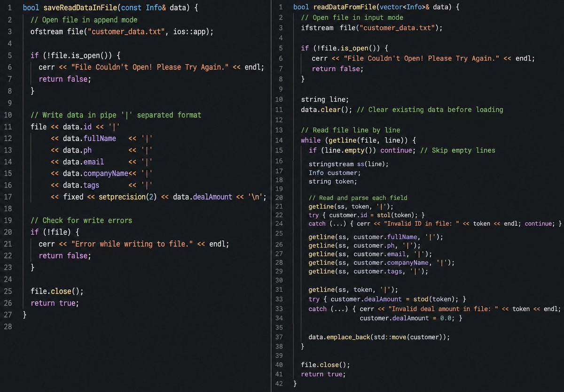Click "if (!file)" on left pane line 20
Image resolution: width=564 pixels, height=392 pixels.
pos(51,232)
